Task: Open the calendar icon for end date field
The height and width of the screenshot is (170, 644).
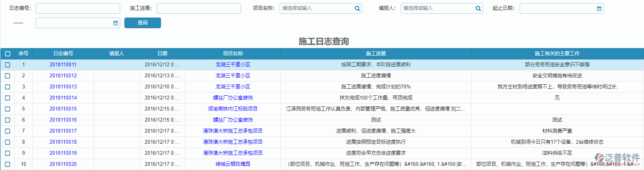Action: (x=116, y=23)
